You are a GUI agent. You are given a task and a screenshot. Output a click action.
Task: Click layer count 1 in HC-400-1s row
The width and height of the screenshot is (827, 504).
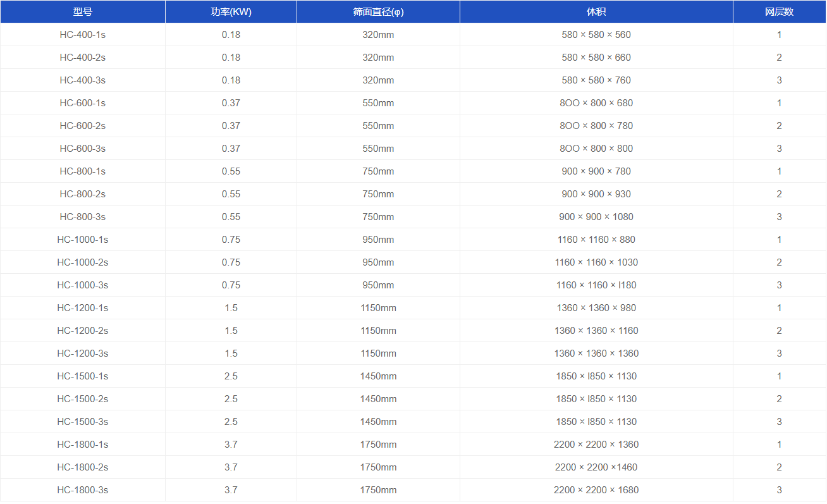coord(780,35)
